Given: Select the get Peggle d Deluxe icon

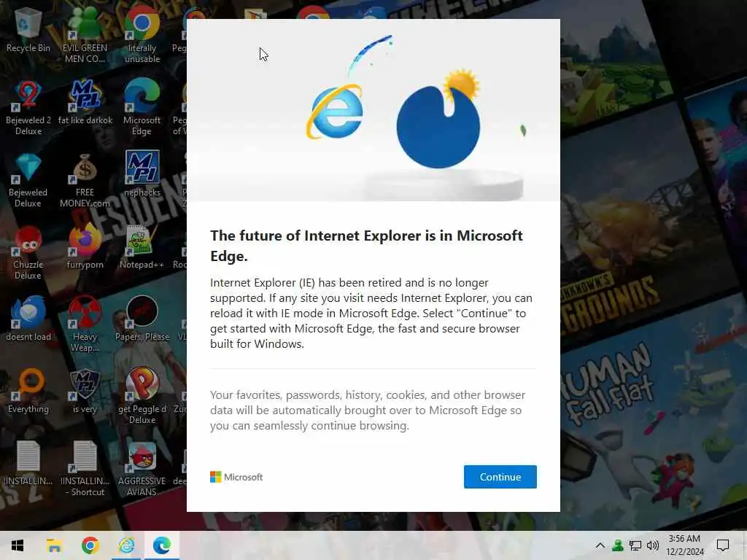Looking at the screenshot, I should point(142,396).
